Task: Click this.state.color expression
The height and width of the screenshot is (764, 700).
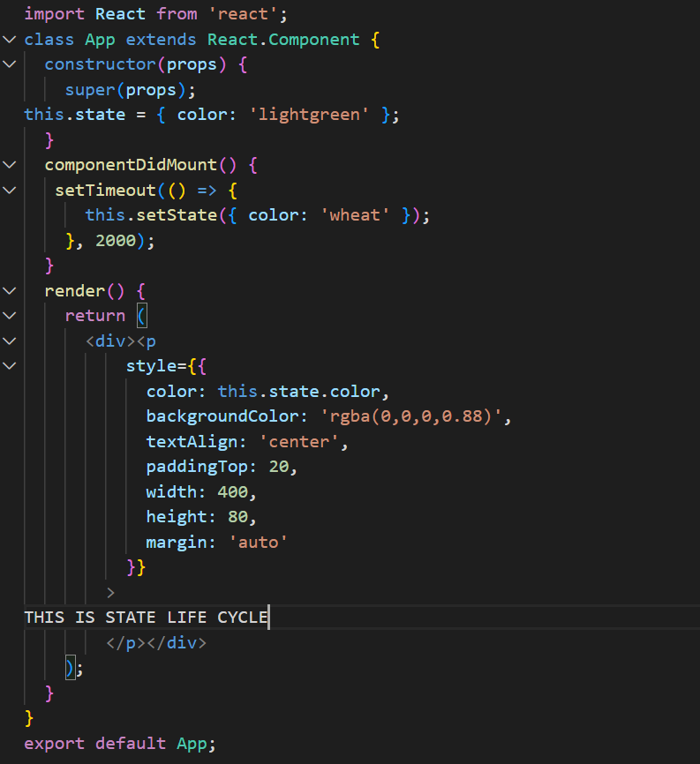Action: [x=298, y=391]
